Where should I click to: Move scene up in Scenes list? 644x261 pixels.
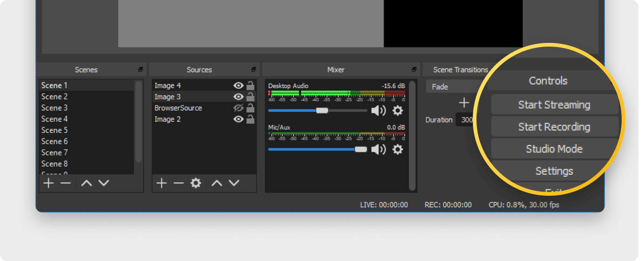86,183
